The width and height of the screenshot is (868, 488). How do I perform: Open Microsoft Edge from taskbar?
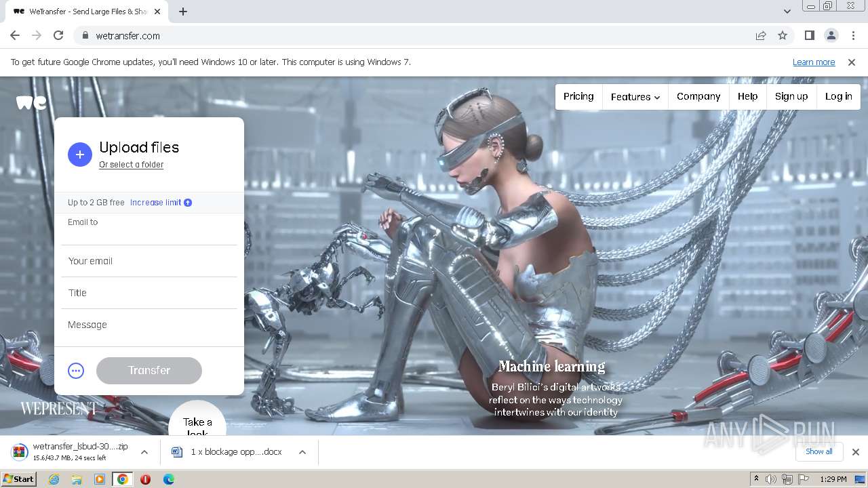click(x=169, y=479)
